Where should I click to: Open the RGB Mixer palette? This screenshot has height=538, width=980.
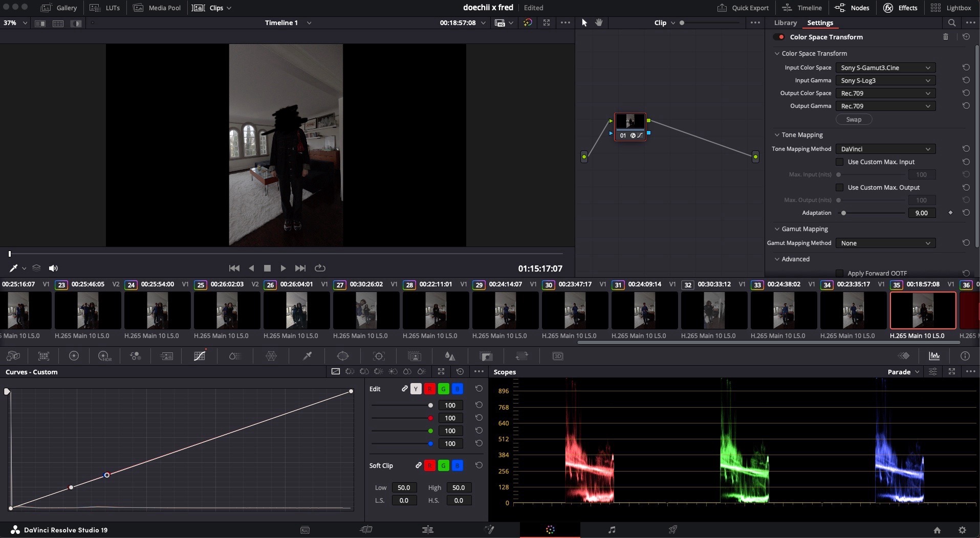click(x=135, y=356)
